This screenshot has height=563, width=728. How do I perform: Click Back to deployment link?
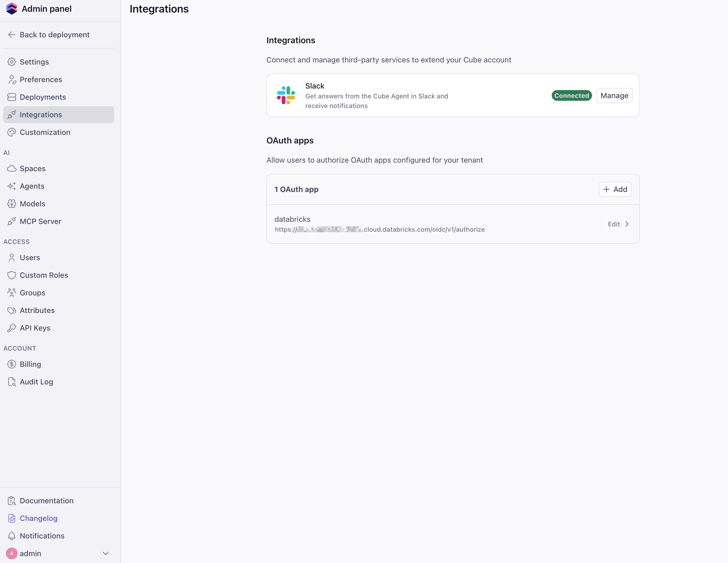click(59, 35)
